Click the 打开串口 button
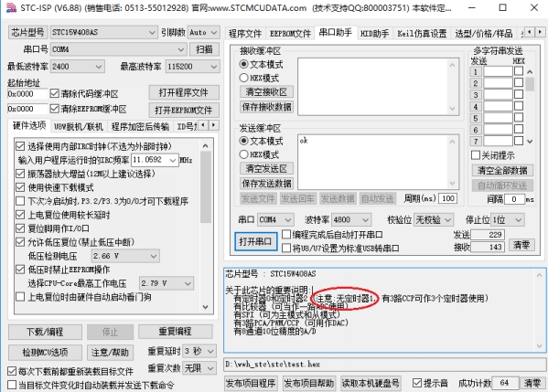 255,241
